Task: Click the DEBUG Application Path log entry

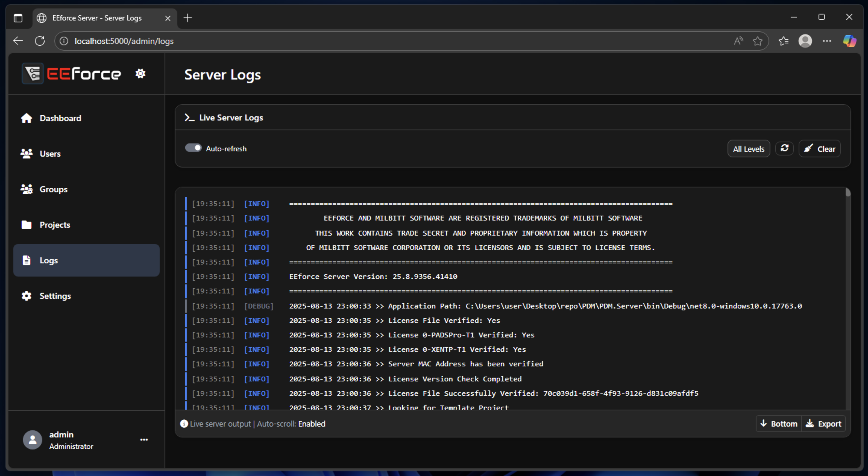Action: 546,306
